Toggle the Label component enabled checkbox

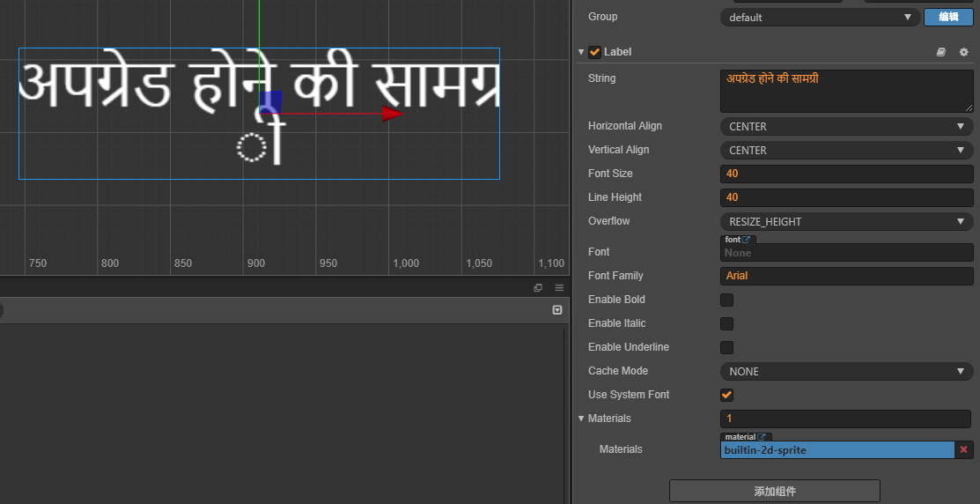594,52
